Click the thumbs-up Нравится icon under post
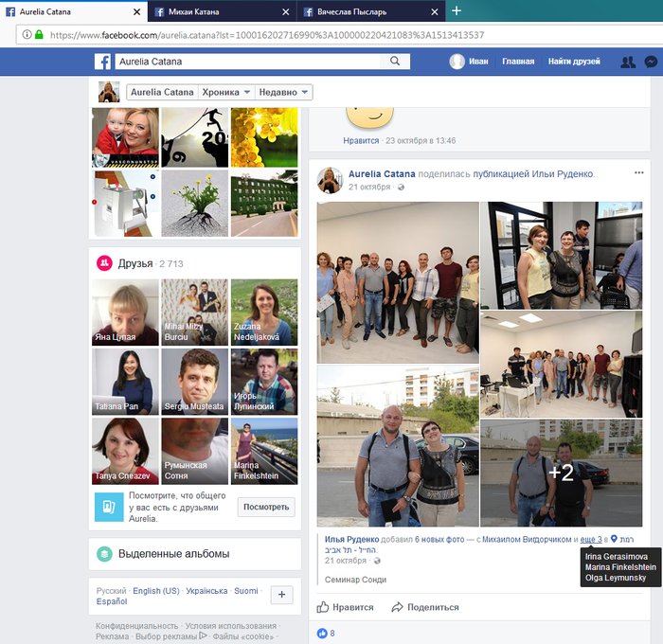 tap(323, 607)
